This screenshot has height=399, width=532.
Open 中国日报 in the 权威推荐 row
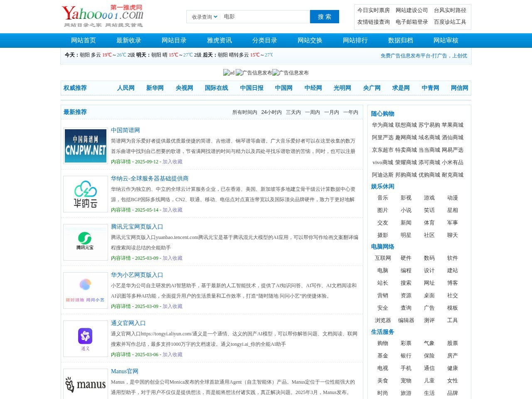coord(252,88)
